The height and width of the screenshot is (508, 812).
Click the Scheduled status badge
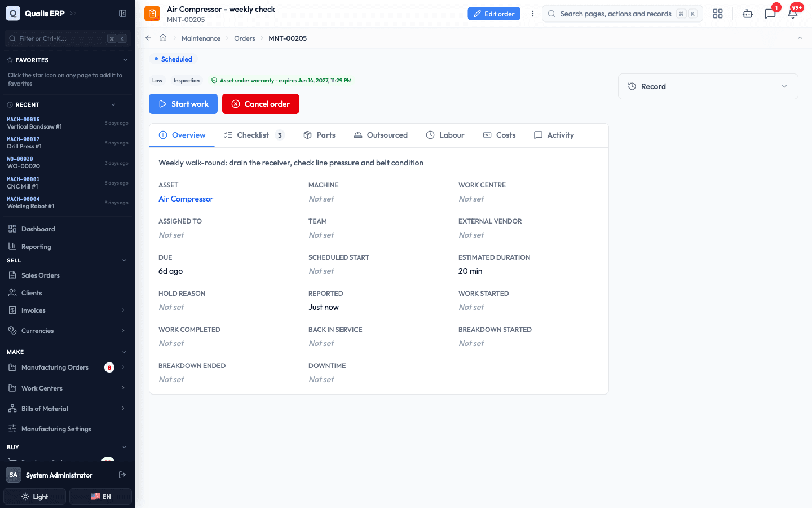(173, 59)
